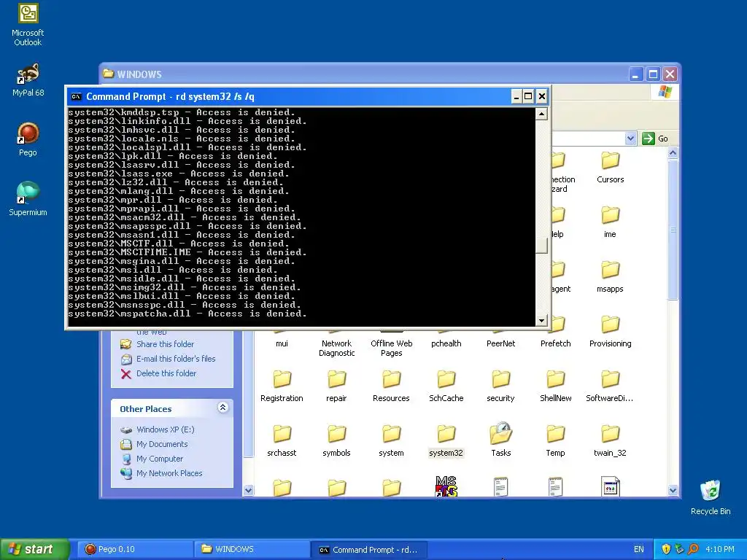Open My Computer from Other Places
747x560 pixels.
coord(160,459)
